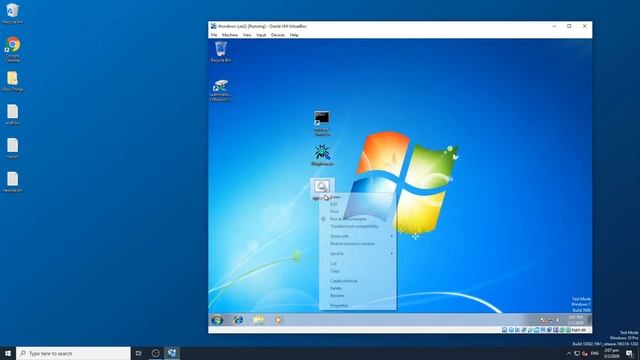Image resolution: width=640 pixels, height=360 pixels.
Task: Open Task View on the host taskbar
Action: 139,353
